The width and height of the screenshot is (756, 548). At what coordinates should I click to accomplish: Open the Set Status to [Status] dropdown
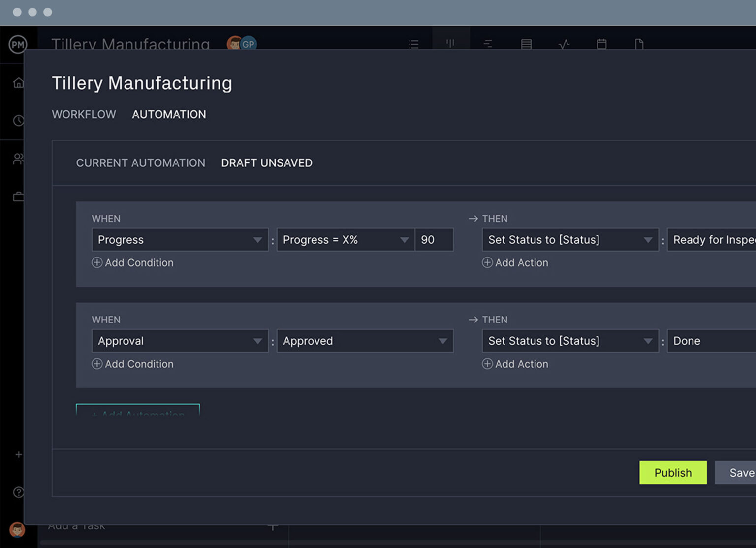(569, 240)
